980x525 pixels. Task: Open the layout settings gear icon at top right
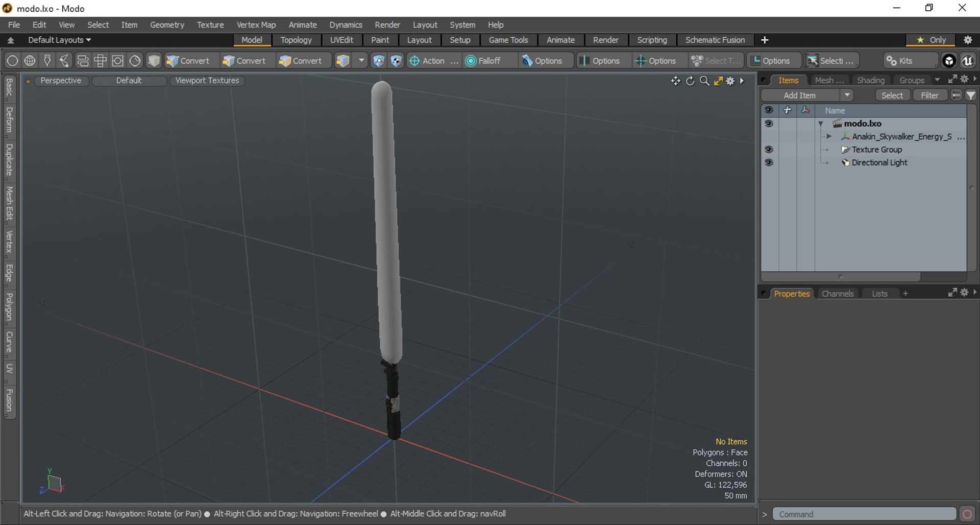pyautogui.click(x=968, y=40)
